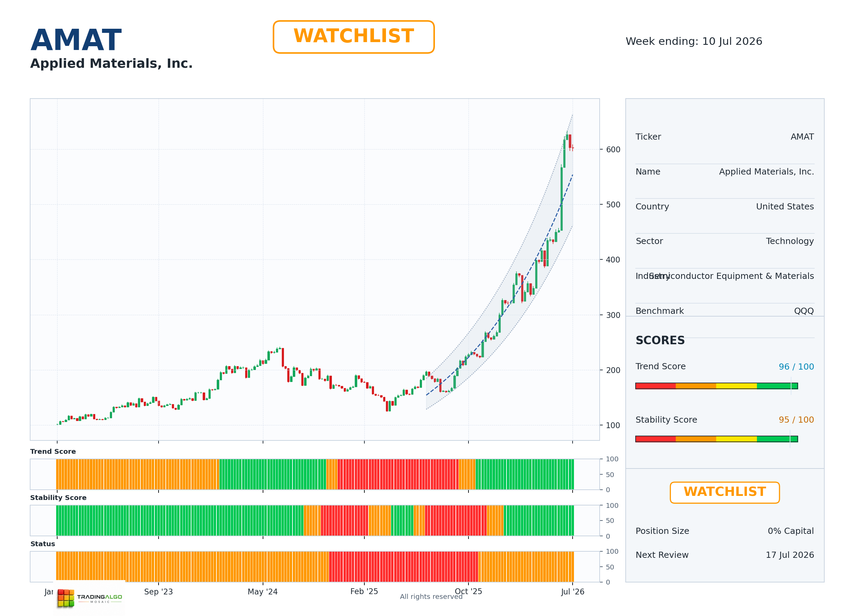Click the Trend Score gauge bar

pos(716,386)
